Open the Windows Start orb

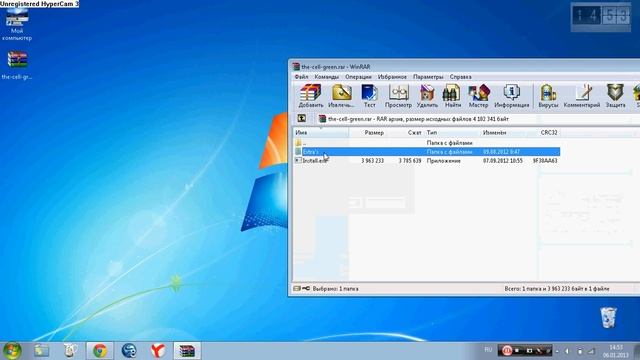pyautogui.click(x=12, y=351)
